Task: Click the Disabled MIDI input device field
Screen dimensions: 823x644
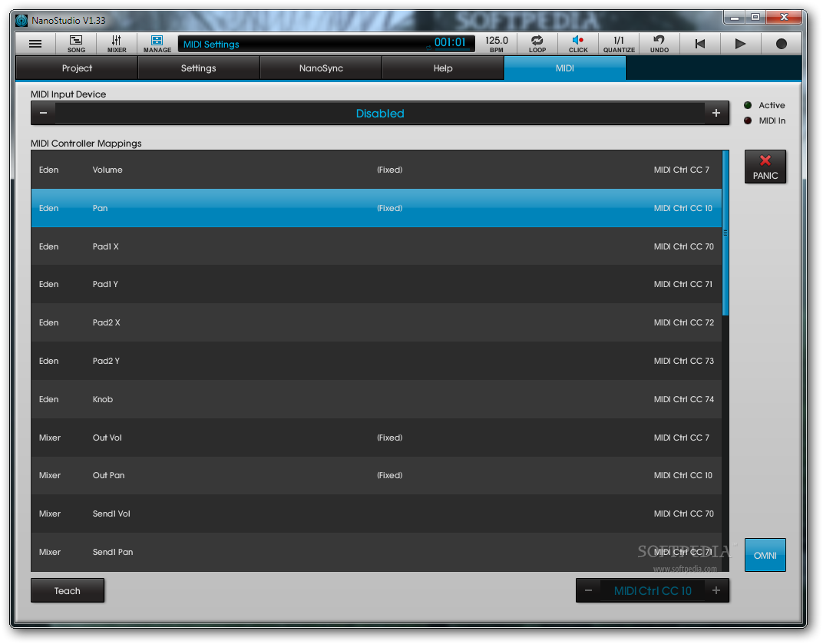Action: pyautogui.click(x=380, y=113)
